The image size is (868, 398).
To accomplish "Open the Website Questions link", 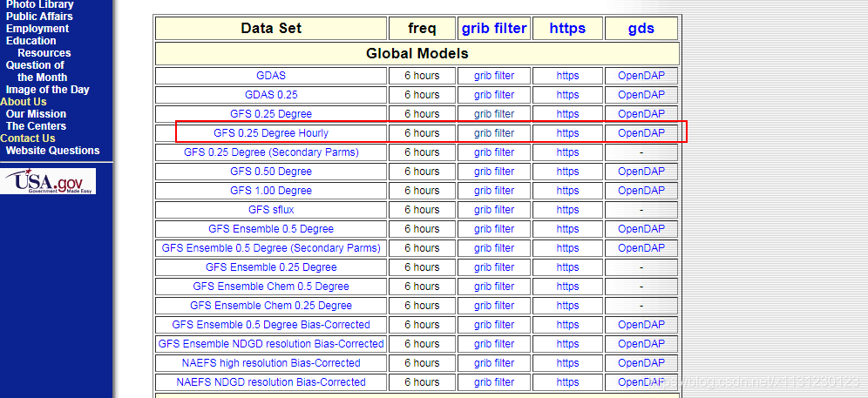I will (52, 151).
